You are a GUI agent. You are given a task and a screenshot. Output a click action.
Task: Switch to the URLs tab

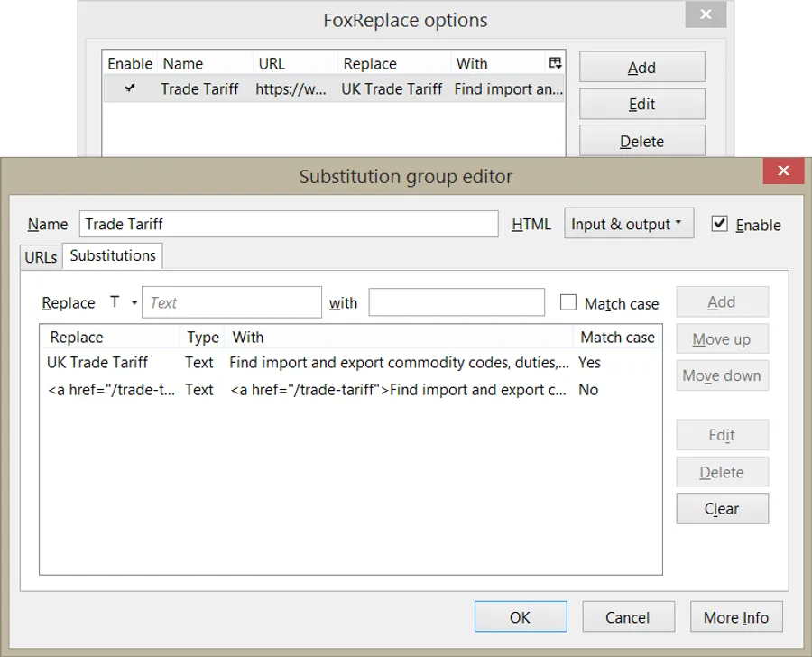[40, 256]
